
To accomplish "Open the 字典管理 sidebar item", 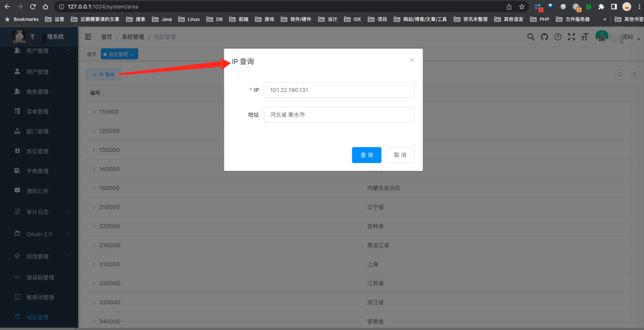I will point(37,171).
